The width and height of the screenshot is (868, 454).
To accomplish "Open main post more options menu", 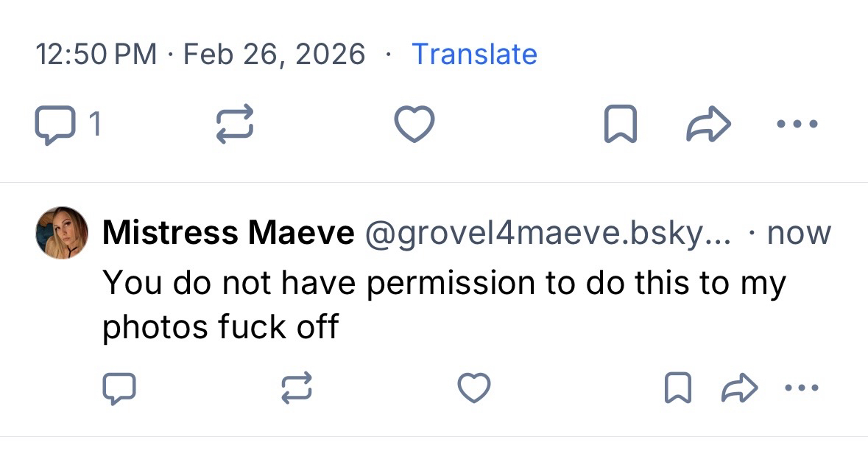I will (797, 124).
